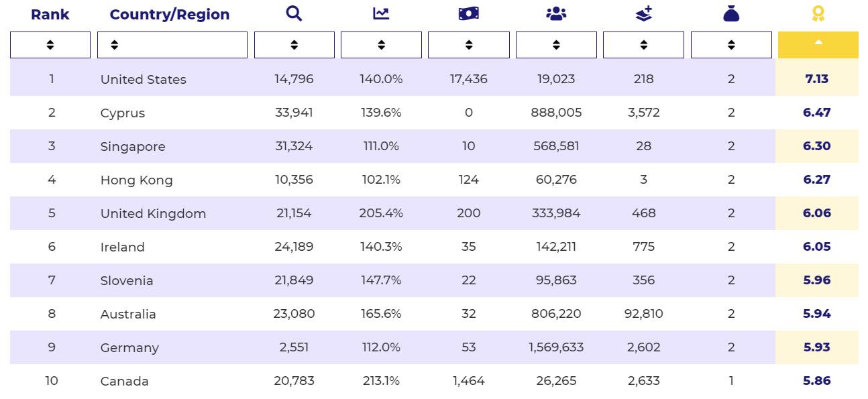The image size is (868, 399).
Task: Select the United States row name
Action: (x=144, y=79)
